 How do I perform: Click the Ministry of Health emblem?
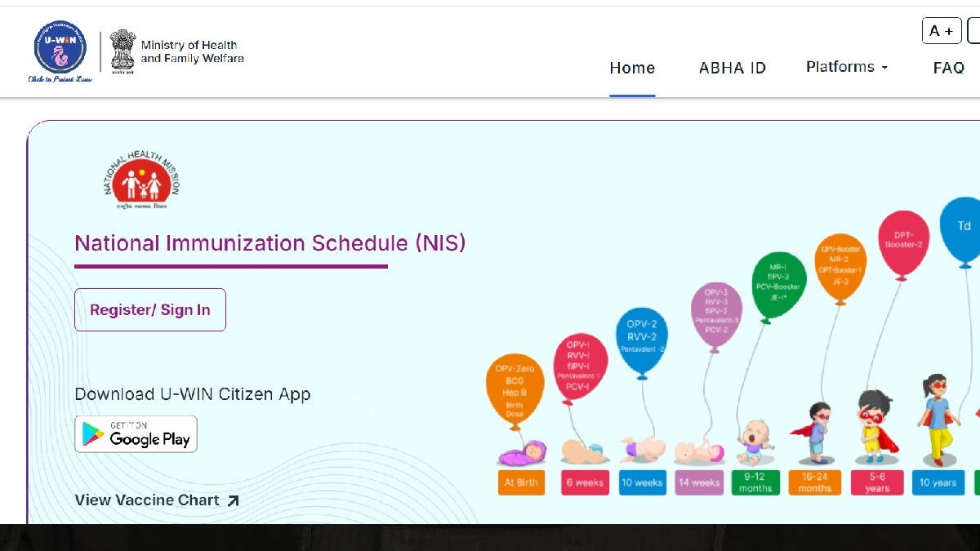pos(122,52)
